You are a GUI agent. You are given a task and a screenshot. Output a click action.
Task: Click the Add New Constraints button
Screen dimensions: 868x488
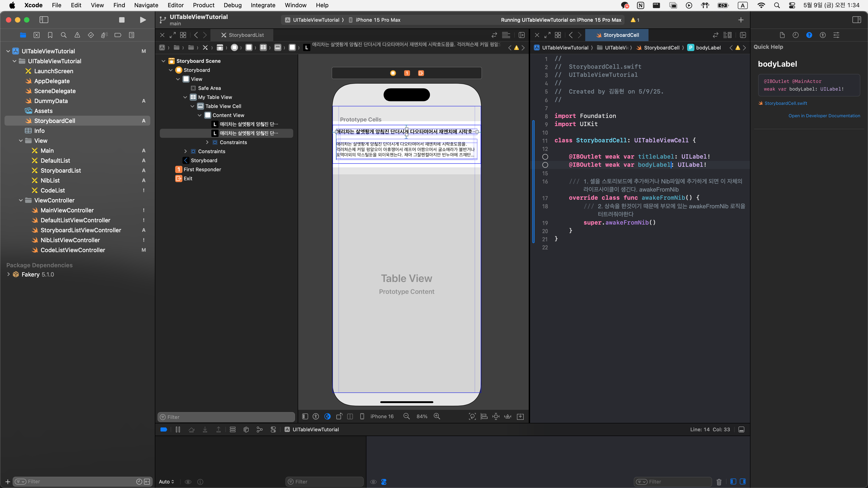[496, 416]
